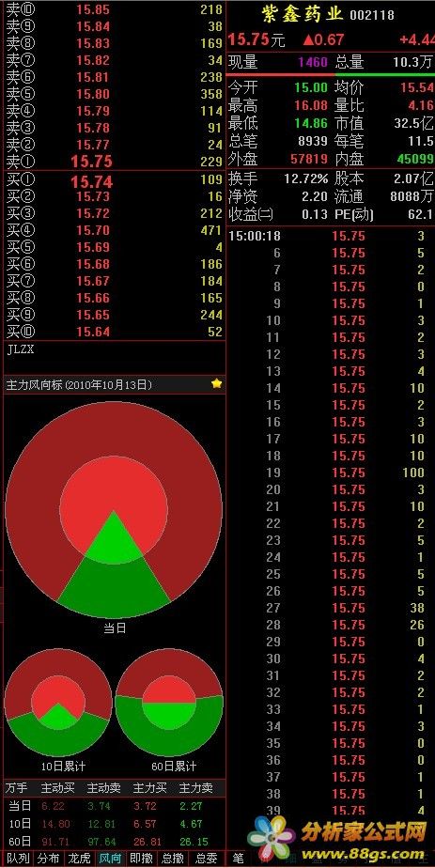The image size is (435, 868).
Task: Click 现量 value 1460
Action: (x=313, y=62)
